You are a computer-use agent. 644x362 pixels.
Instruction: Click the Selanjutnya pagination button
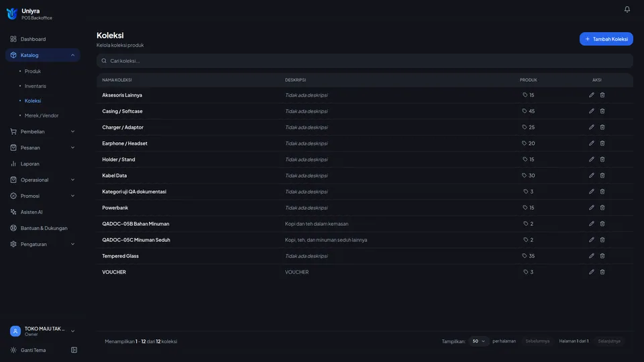(x=609, y=341)
